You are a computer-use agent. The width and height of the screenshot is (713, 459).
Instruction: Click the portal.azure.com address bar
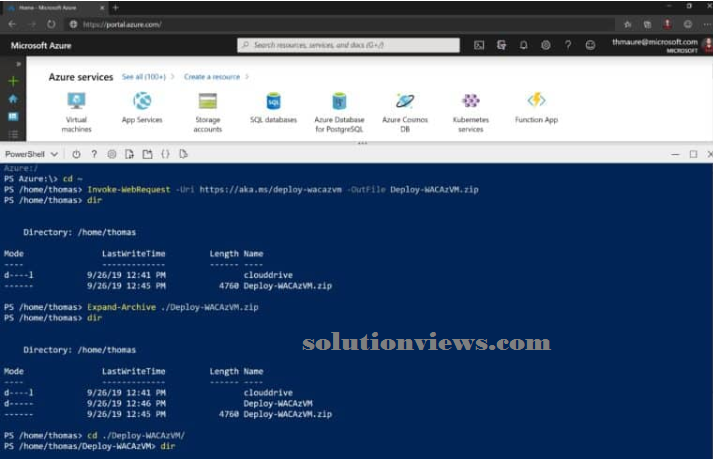point(341,25)
